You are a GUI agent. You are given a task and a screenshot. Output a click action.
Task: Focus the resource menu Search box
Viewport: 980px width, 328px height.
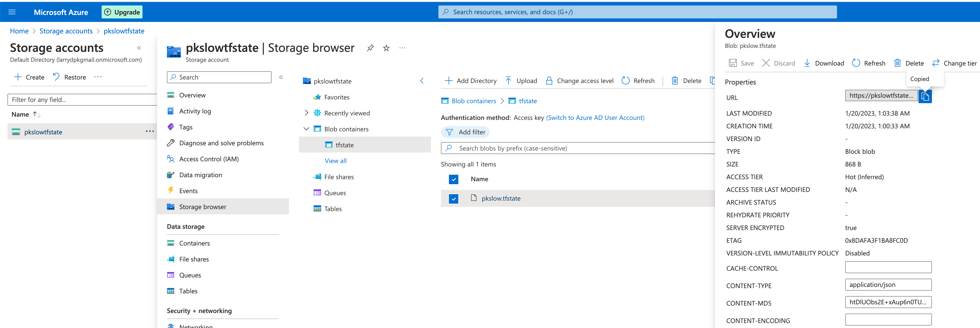click(219, 77)
